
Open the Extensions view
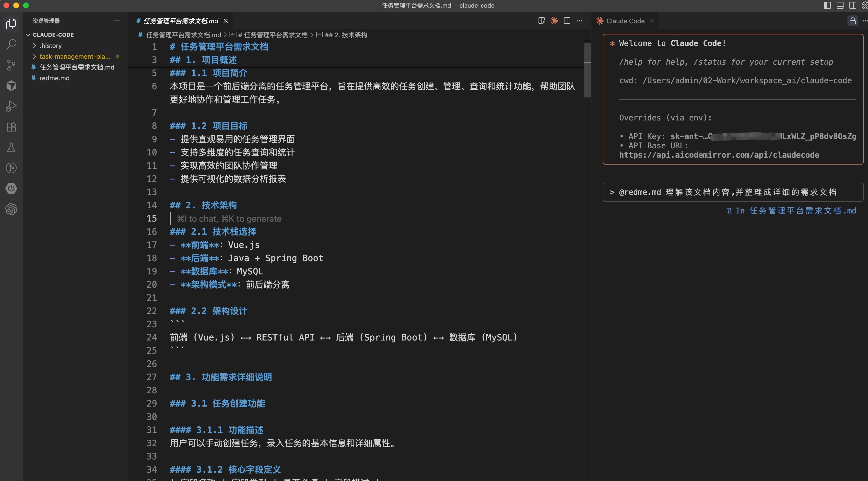11,127
